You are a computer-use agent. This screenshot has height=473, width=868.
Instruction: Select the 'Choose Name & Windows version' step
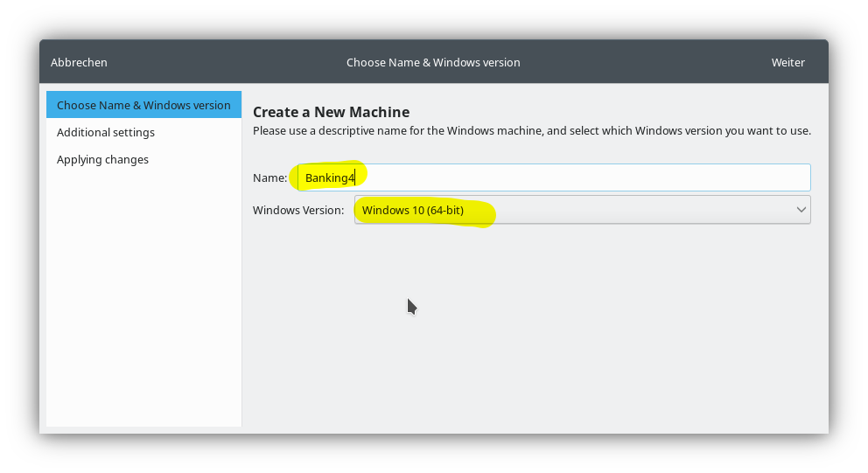point(143,105)
